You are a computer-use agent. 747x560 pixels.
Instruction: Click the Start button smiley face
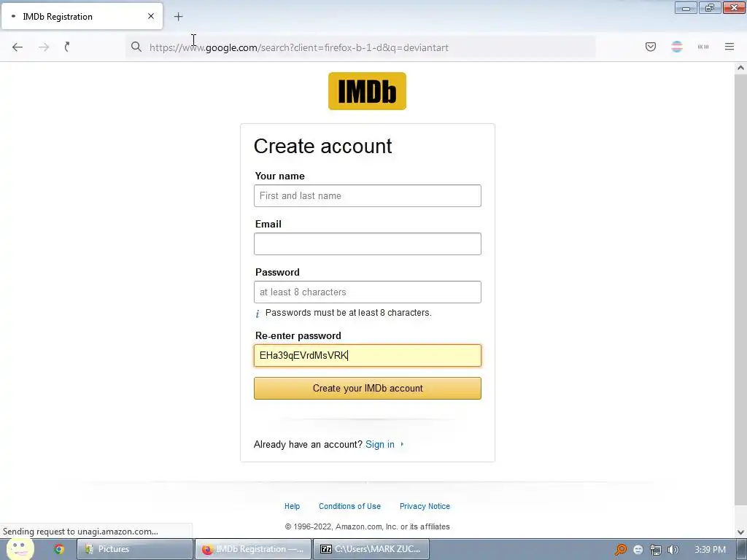point(20,548)
